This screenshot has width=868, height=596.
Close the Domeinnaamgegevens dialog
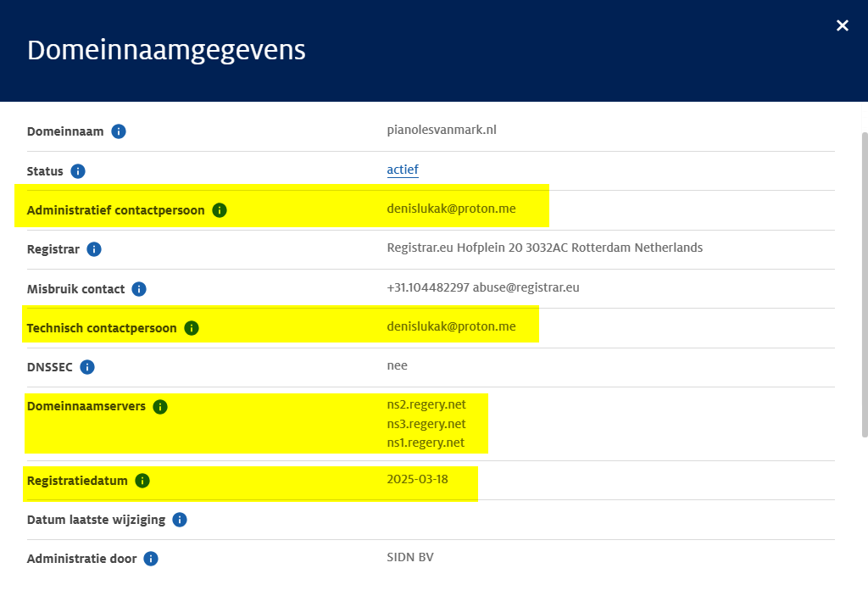click(x=842, y=25)
